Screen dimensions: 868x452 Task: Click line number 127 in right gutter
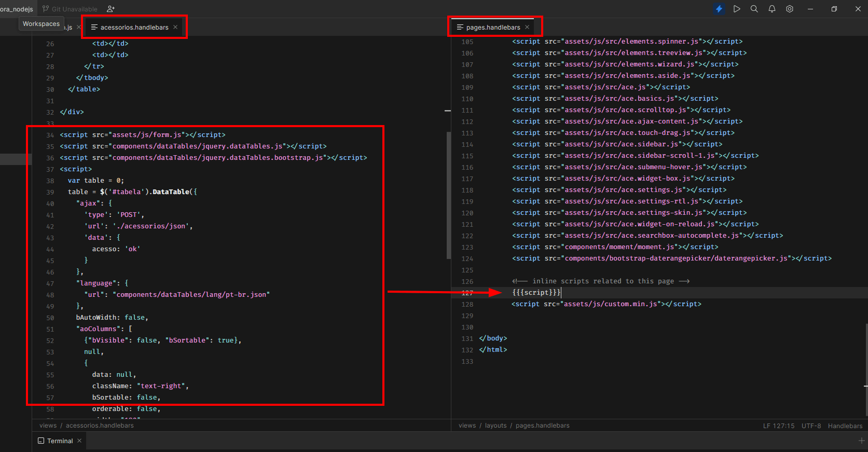(467, 293)
